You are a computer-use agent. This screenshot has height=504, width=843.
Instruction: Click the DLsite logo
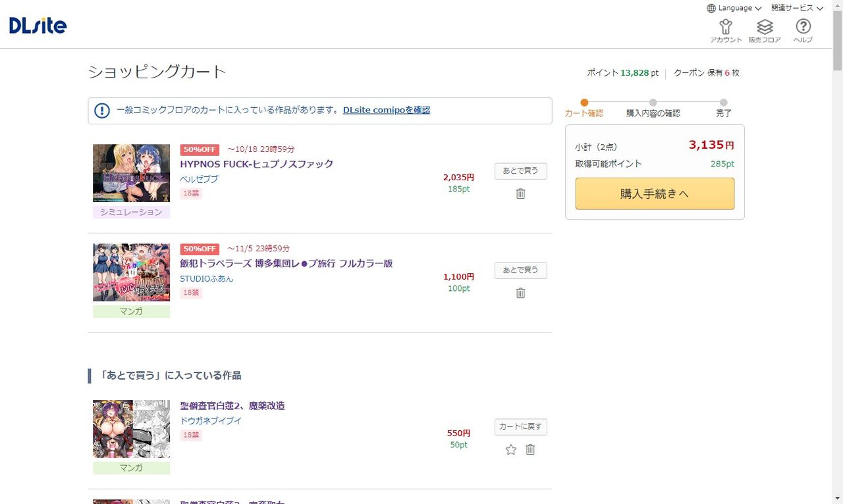(38, 26)
